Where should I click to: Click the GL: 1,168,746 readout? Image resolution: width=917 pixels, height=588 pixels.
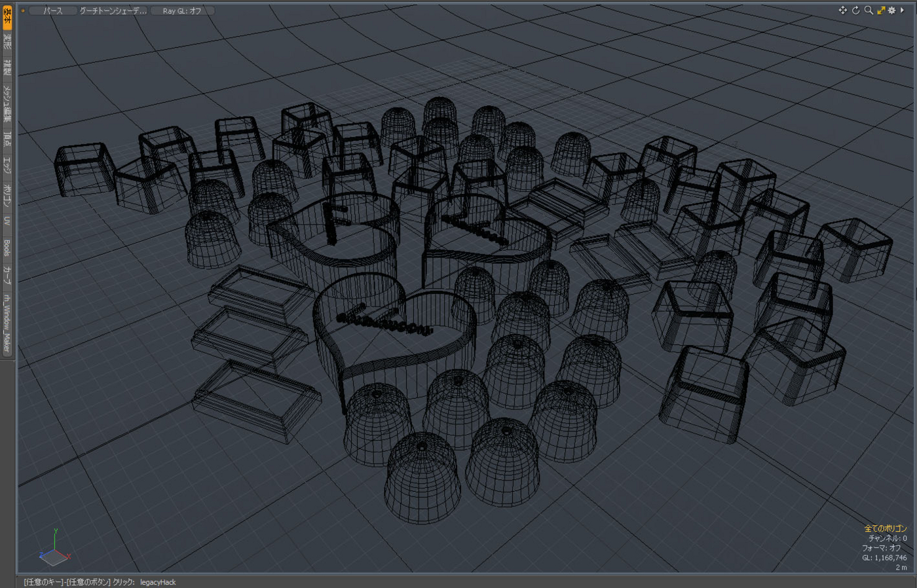tap(884, 558)
